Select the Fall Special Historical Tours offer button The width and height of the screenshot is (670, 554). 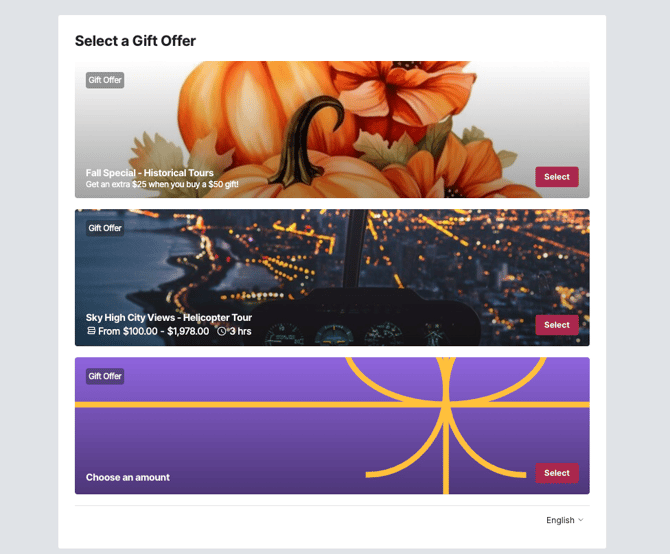click(x=557, y=177)
